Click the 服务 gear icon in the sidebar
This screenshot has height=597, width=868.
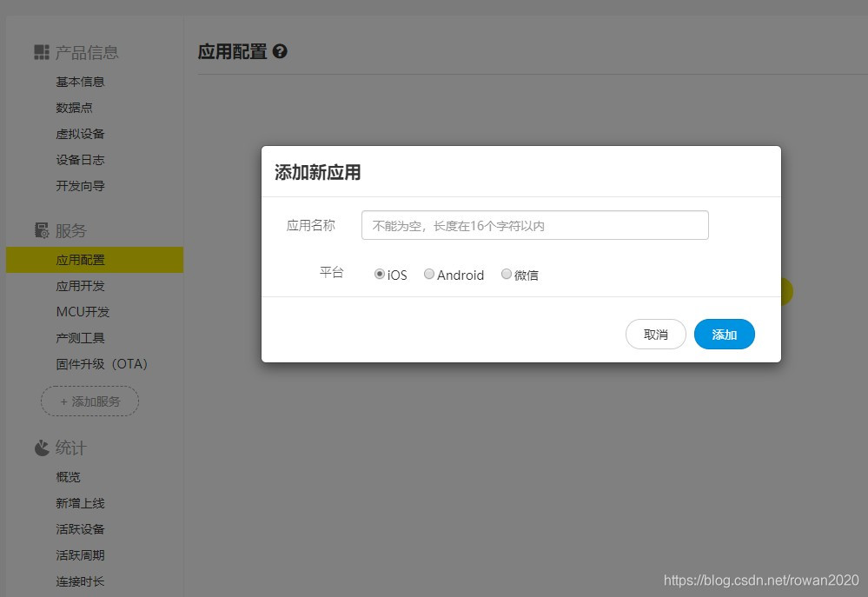[41, 229]
